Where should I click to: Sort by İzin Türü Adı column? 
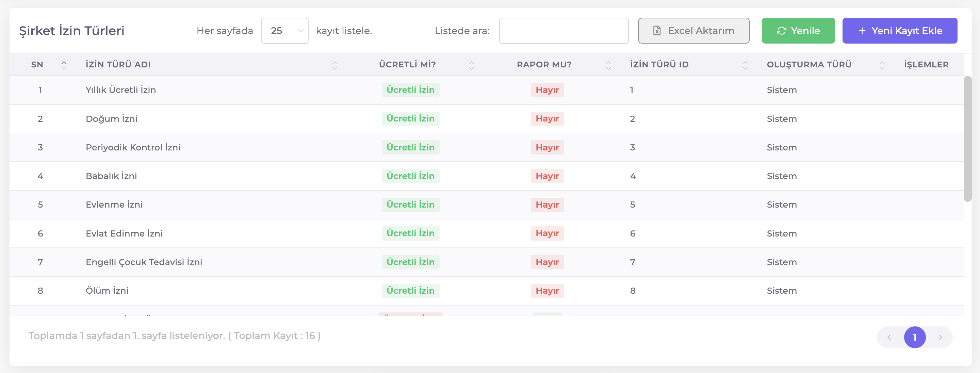335,65
